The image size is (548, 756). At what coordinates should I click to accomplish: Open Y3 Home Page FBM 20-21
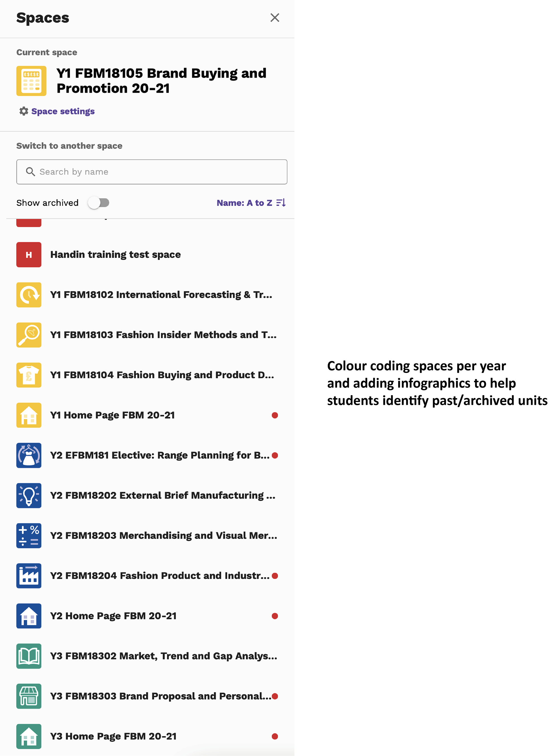coord(113,736)
